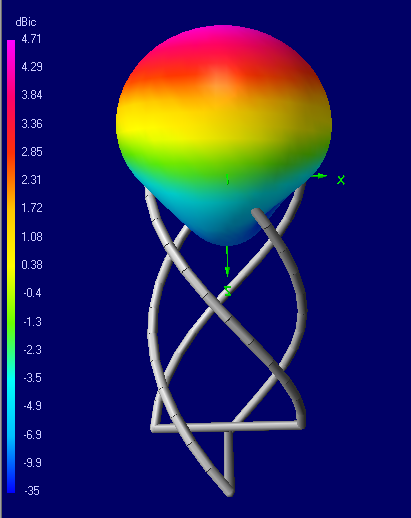The height and width of the screenshot is (518, 411).
Task: Click the 0.38 legend value
Action: coord(32,265)
